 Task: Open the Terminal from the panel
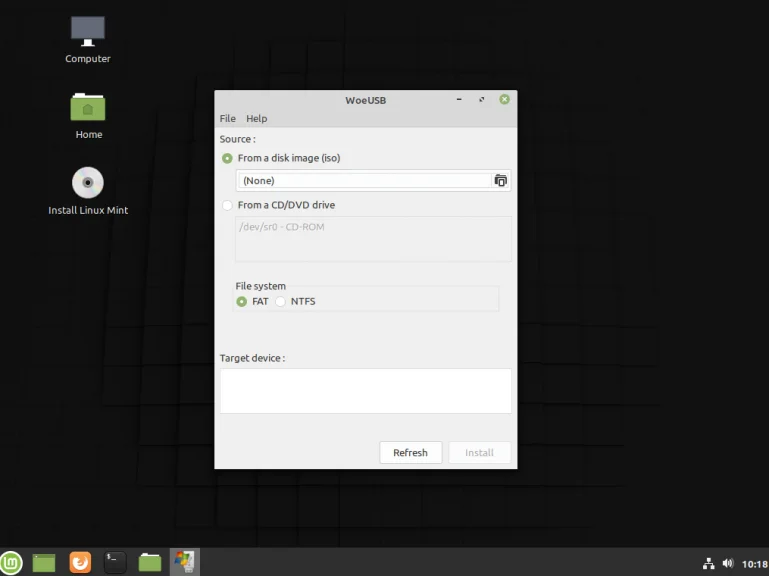pos(115,563)
